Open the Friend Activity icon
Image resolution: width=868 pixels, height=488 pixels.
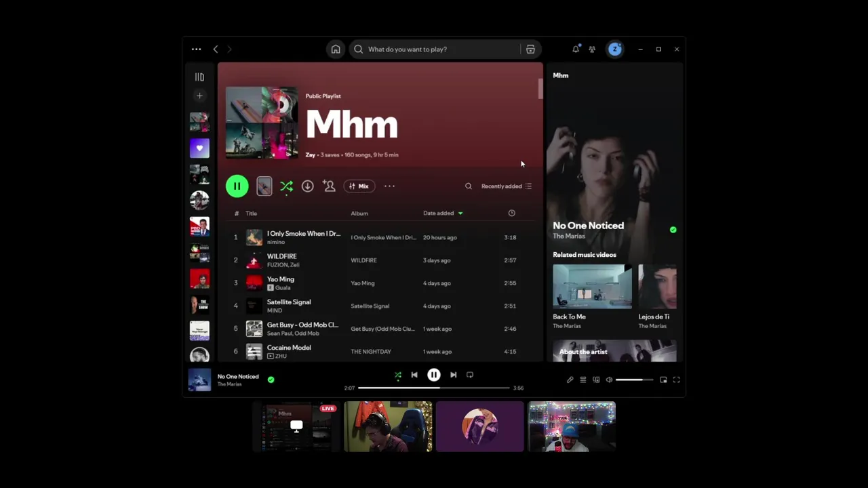point(592,49)
